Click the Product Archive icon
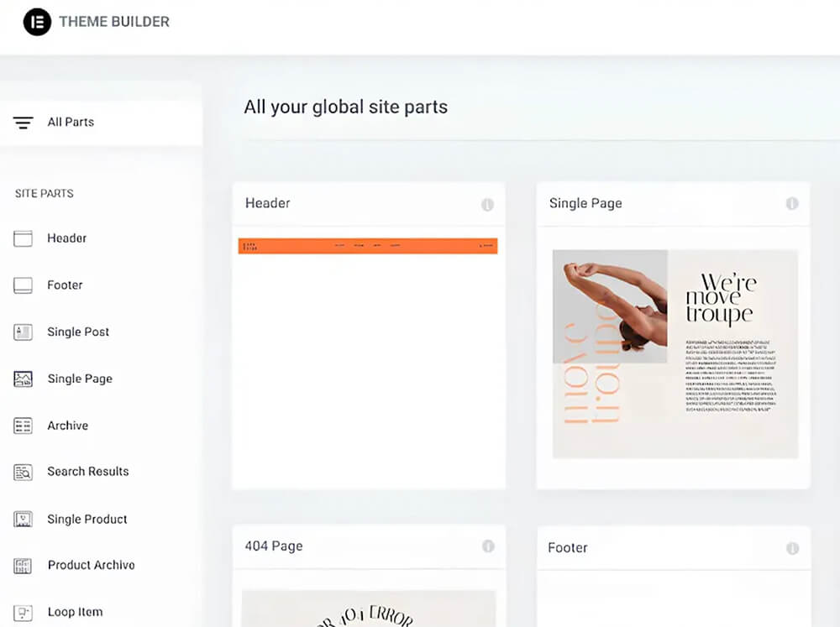840x627 pixels. tap(23, 566)
